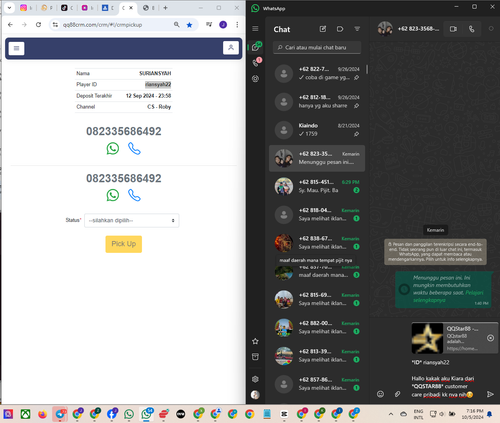Send the WhatsApp message
This screenshot has height=423, width=500.
[x=490, y=394]
